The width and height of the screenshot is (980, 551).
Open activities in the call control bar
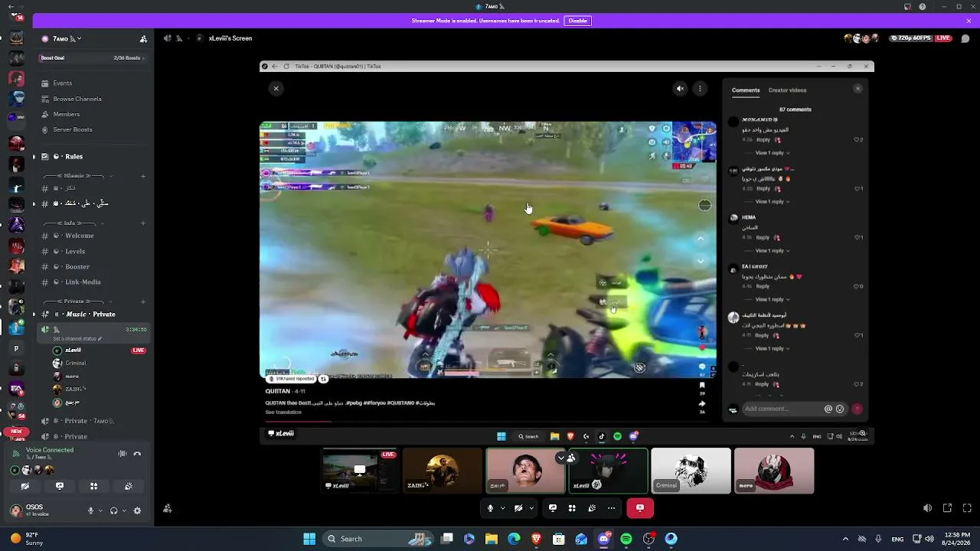(572, 507)
